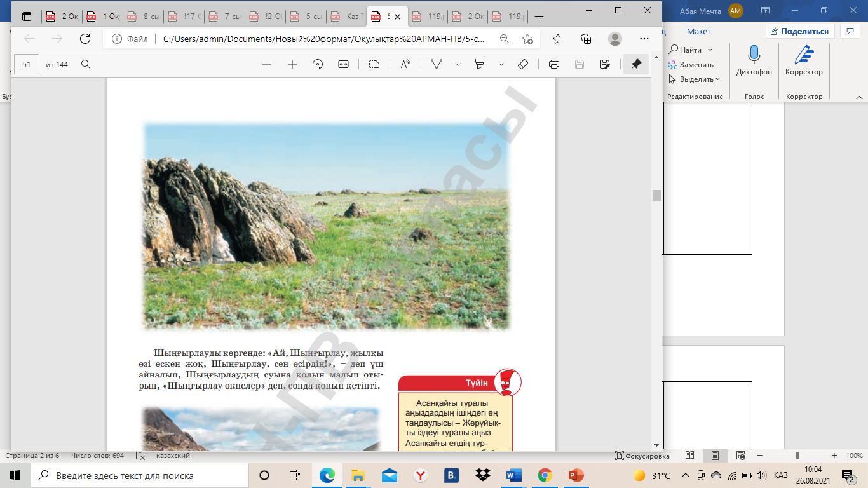Open the Макет ribbon tab

[698, 31]
